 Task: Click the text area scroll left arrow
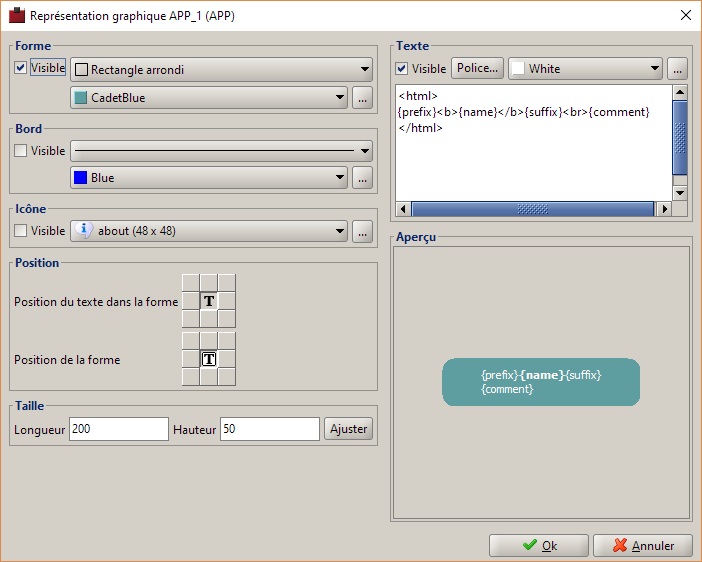coord(403,209)
